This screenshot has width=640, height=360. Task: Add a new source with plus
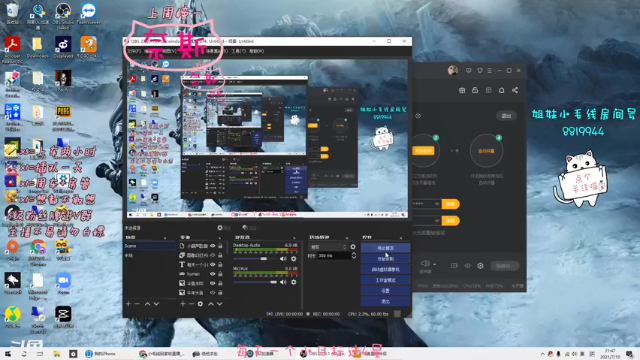[x=182, y=304]
